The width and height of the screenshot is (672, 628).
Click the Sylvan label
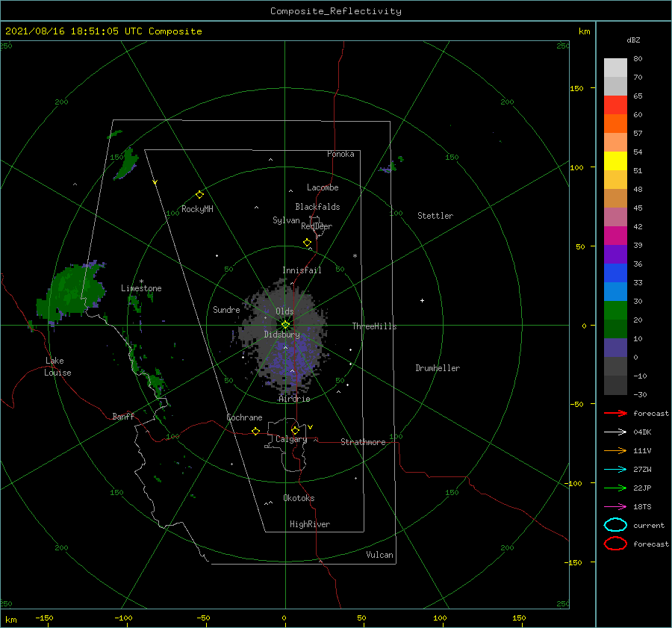(286, 220)
